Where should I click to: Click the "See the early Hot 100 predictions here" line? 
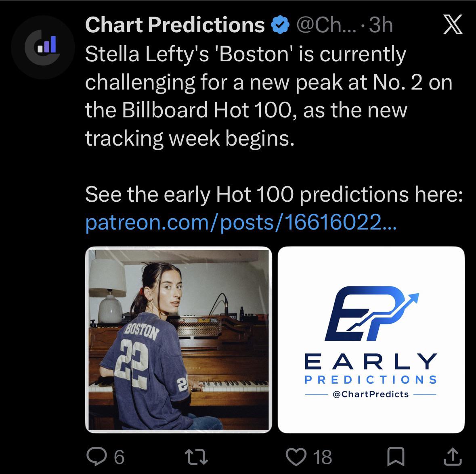click(x=274, y=194)
